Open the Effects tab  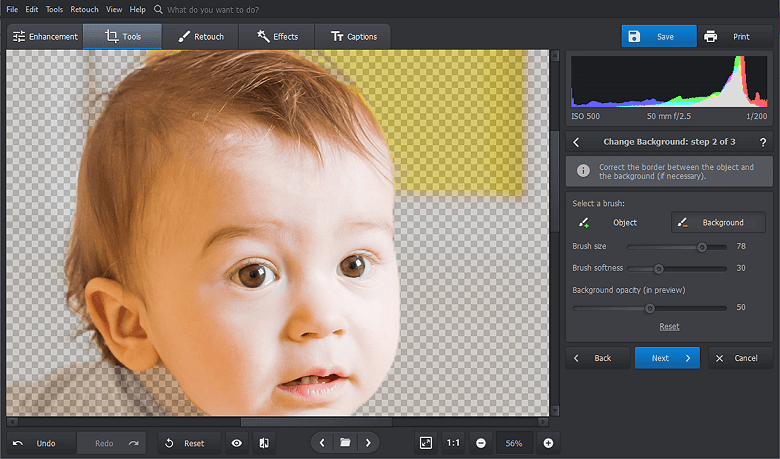point(277,37)
